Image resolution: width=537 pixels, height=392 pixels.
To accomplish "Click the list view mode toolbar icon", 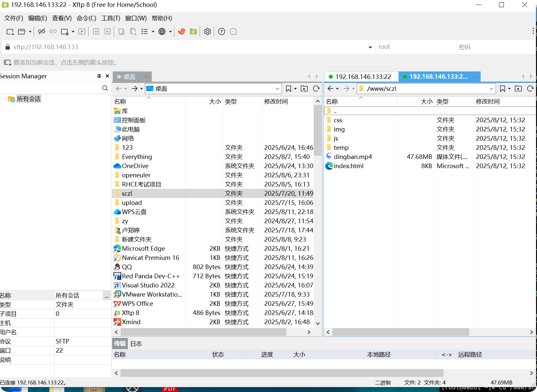I will pos(145,31).
